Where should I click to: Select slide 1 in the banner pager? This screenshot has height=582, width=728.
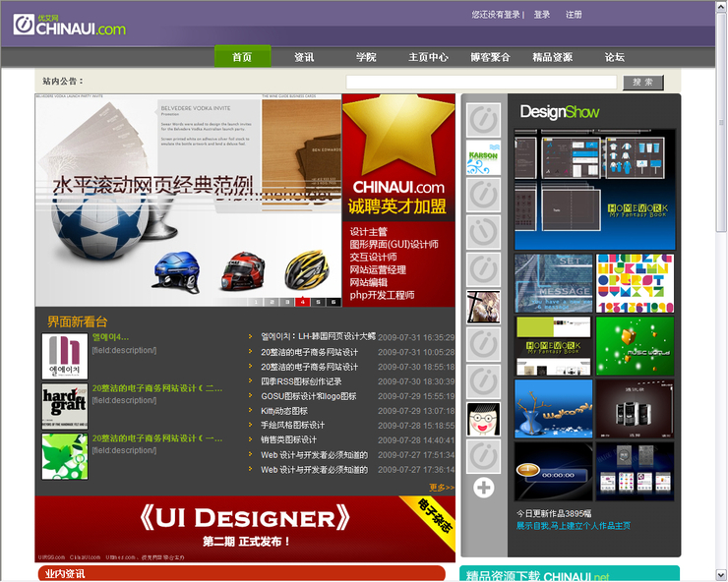click(256, 302)
